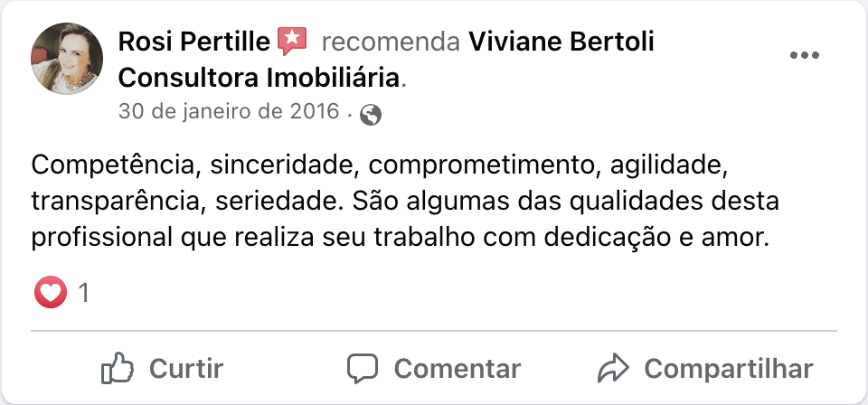Click the thumbs-up icon beside Curtir
The image size is (868, 405).
(x=118, y=368)
